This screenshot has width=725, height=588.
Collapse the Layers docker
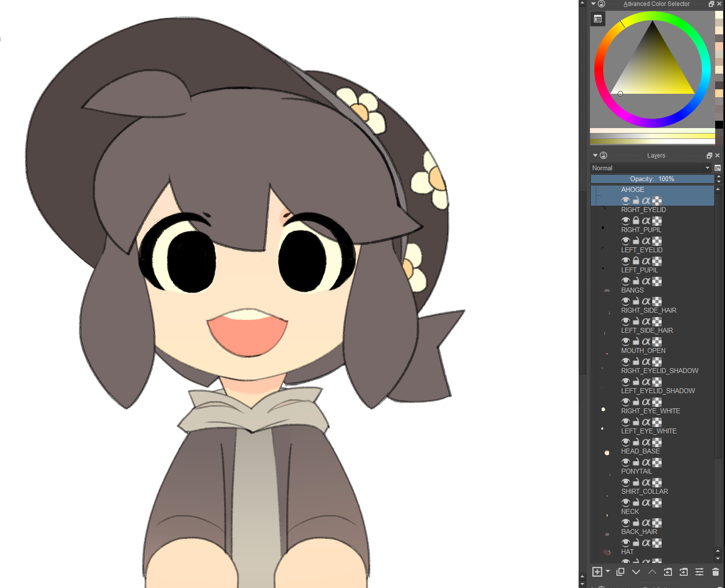pyautogui.click(x=595, y=156)
